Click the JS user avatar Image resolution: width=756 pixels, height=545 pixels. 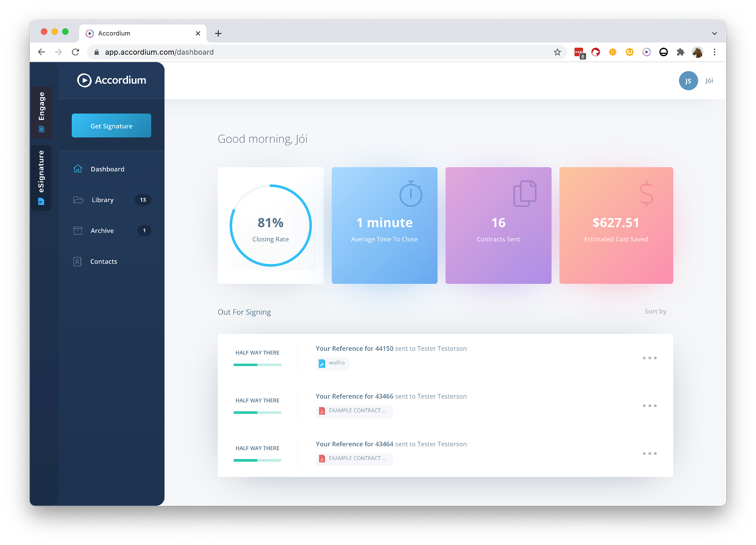pos(688,81)
